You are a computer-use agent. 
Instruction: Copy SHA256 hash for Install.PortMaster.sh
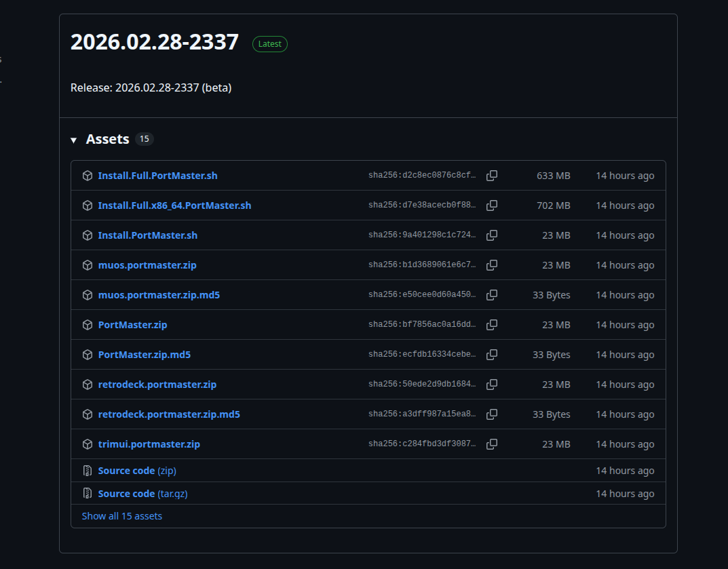coord(492,235)
